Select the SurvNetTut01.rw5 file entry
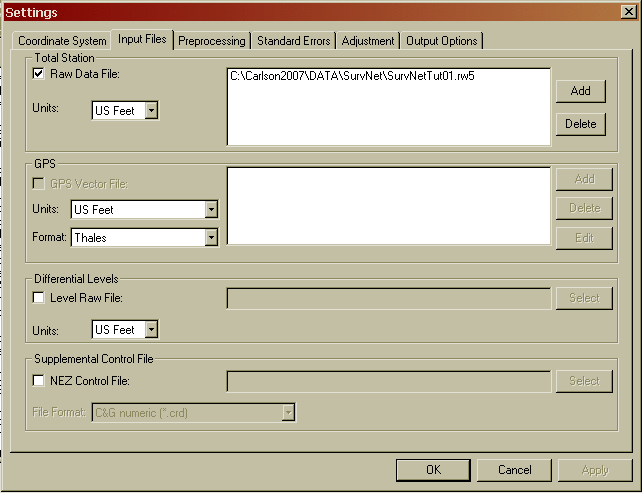642x493 pixels. (352, 76)
